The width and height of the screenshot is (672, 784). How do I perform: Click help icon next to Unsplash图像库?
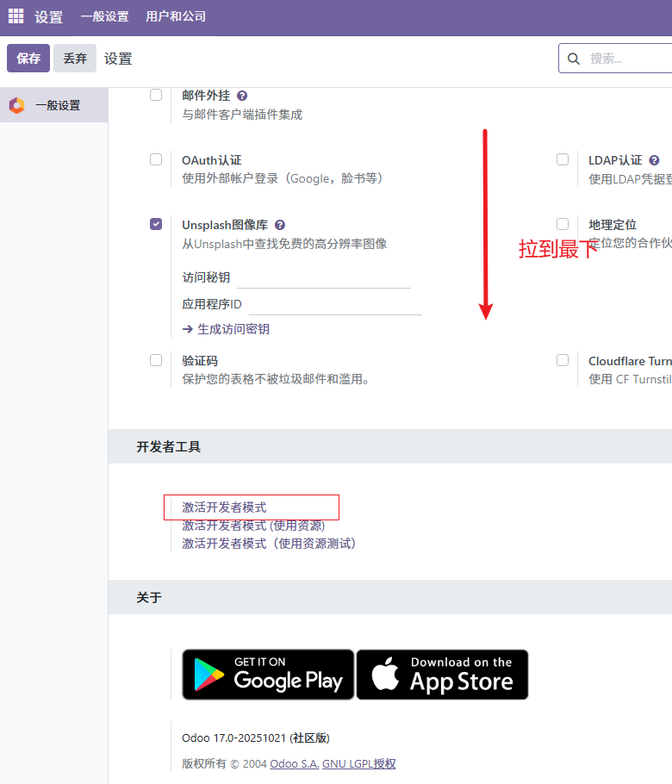(280, 225)
